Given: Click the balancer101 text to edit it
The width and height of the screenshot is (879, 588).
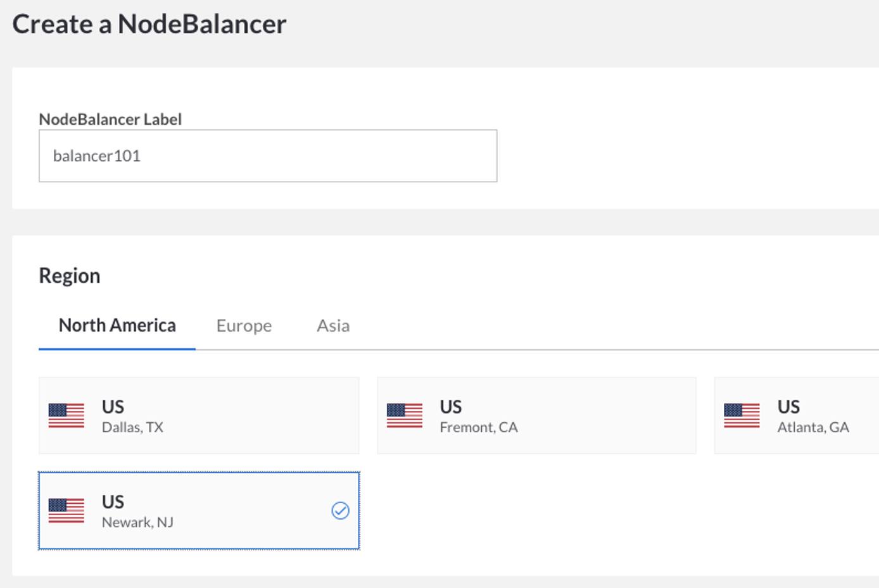Looking at the screenshot, I should point(98,156).
